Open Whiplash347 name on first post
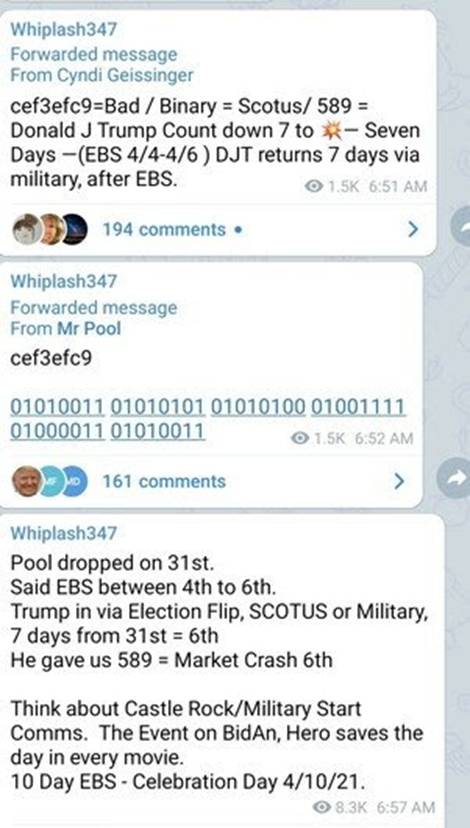Image resolution: width=470 pixels, height=828 pixels. pos(63,29)
